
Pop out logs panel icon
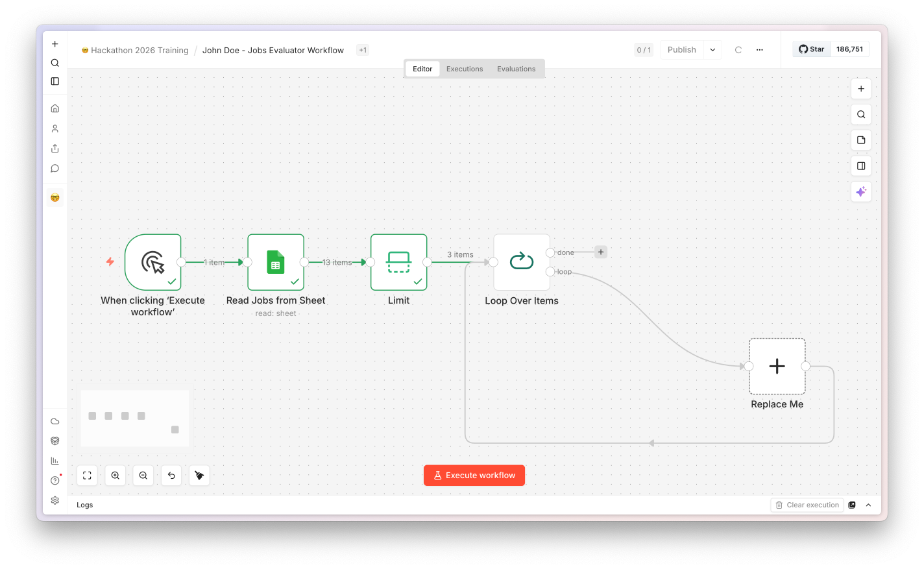pos(852,505)
